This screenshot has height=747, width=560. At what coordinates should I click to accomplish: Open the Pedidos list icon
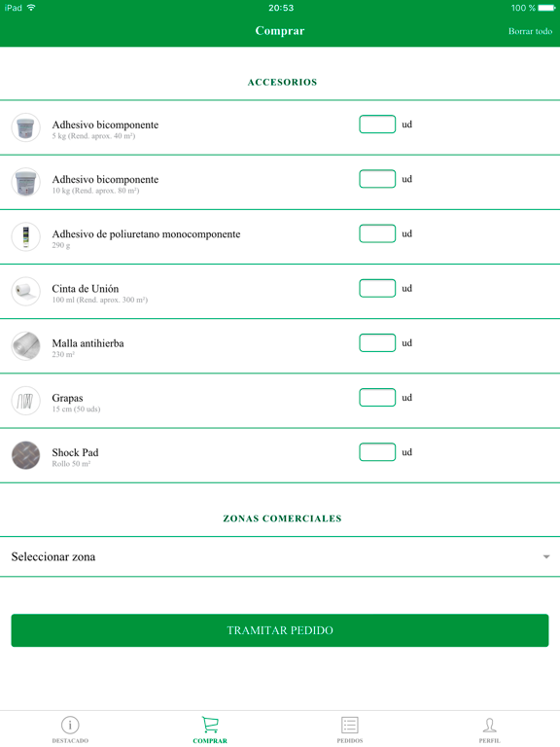pyautogui.click(x=350, y=725)
